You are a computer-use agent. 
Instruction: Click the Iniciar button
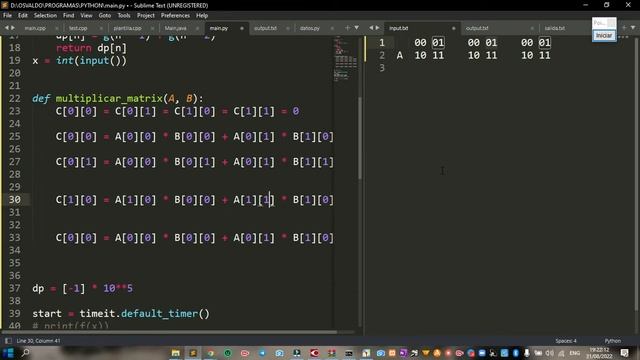click(x=604, y=36)
